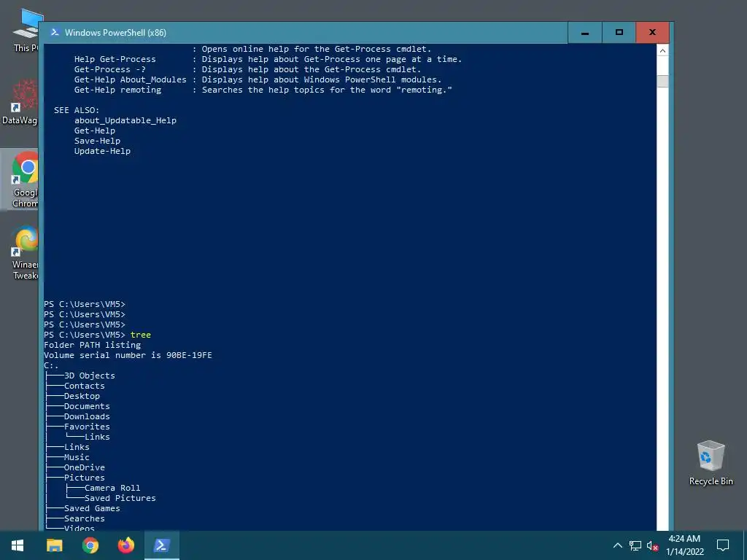Click 'Get-Help About_Modules' example text
Image resolution: width=747 pixels, height=560 pixels.
130,79
